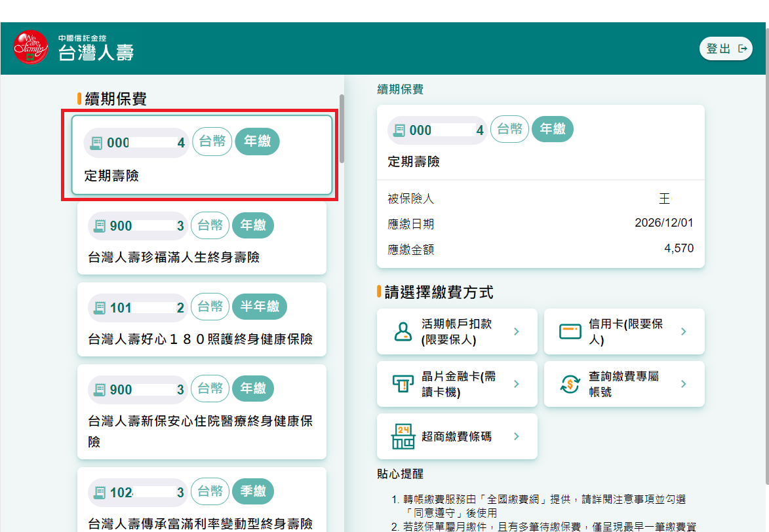This screenshot has height=532, width=769.
Task: Click the red We are Family logo
Action: 30,48
